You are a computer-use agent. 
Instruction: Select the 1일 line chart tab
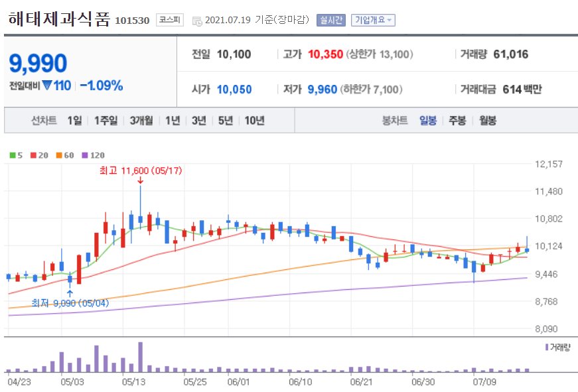(74, 121)
